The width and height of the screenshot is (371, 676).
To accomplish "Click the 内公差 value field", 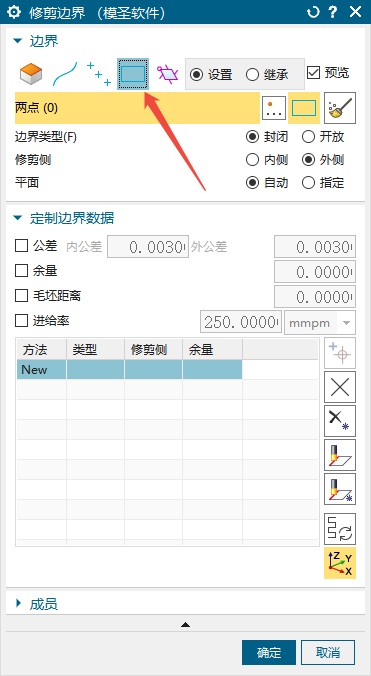I will pyautogui.click(x=148, y=247).
